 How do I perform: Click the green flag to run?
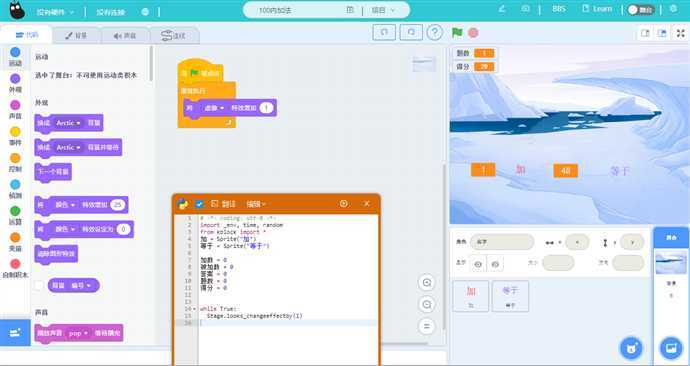tap(457, 33)
